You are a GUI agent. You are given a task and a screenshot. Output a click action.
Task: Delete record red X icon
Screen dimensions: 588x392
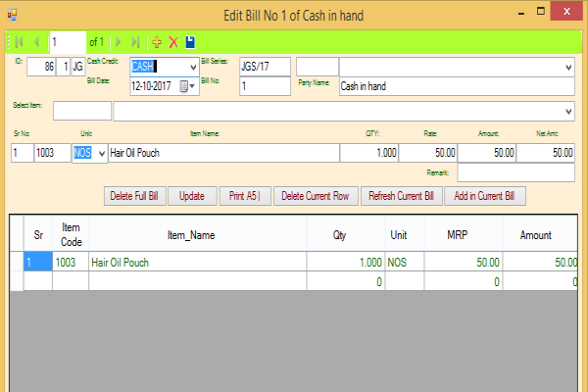coord(173,42)
